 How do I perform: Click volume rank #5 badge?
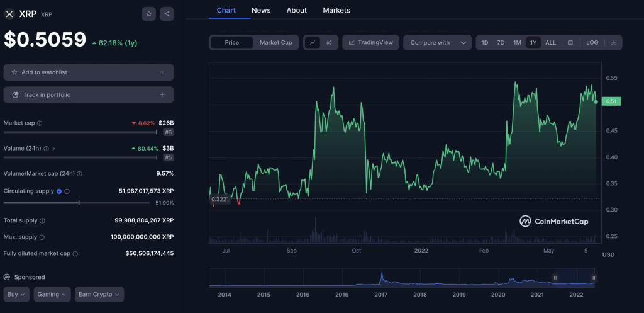click(169, 157)
